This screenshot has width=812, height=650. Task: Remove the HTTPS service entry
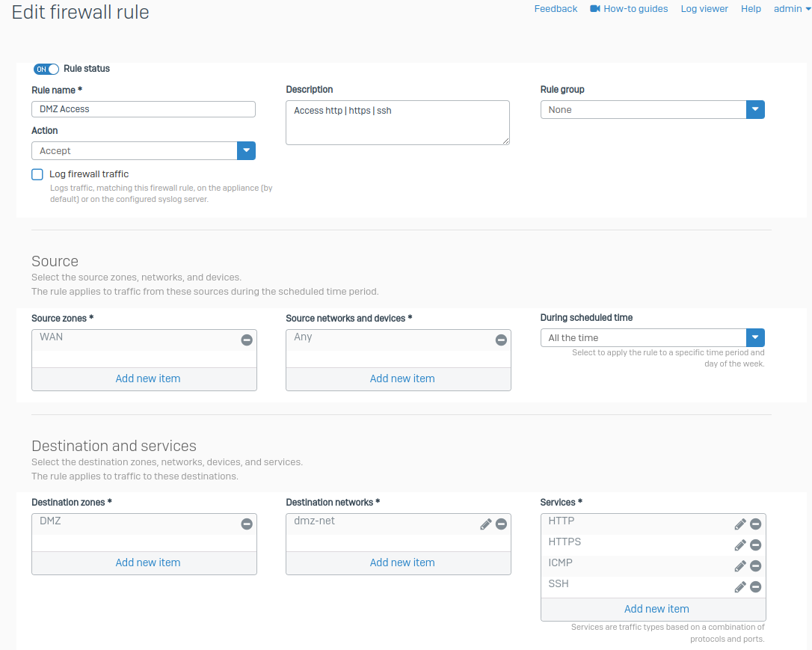pyautogui.click(x=755, y=545)
